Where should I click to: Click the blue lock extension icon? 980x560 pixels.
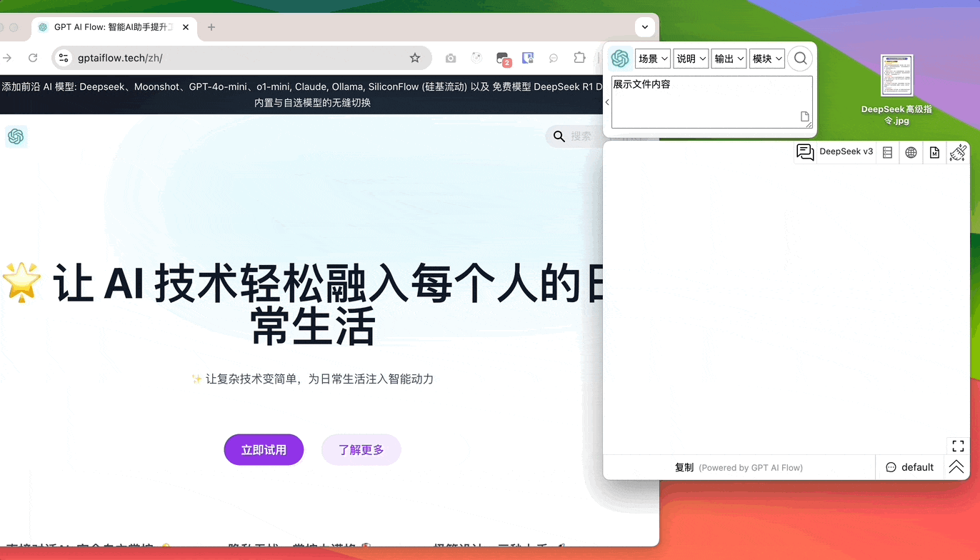coord(527,58)
